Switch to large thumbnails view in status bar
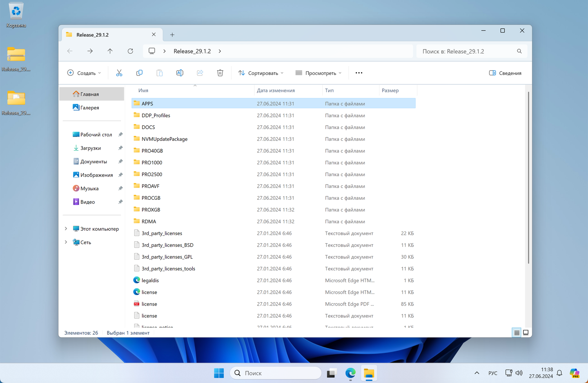Screen dimensions: 588x383 526,333
